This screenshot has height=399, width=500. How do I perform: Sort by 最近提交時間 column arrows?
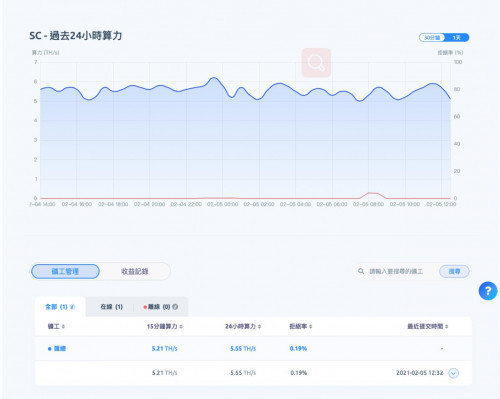(447, 326)
